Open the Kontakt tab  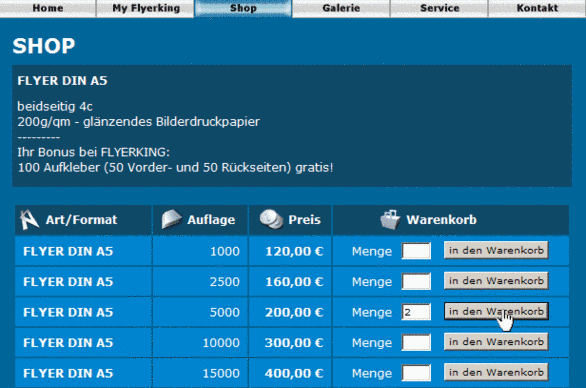(x=537, y=8)
